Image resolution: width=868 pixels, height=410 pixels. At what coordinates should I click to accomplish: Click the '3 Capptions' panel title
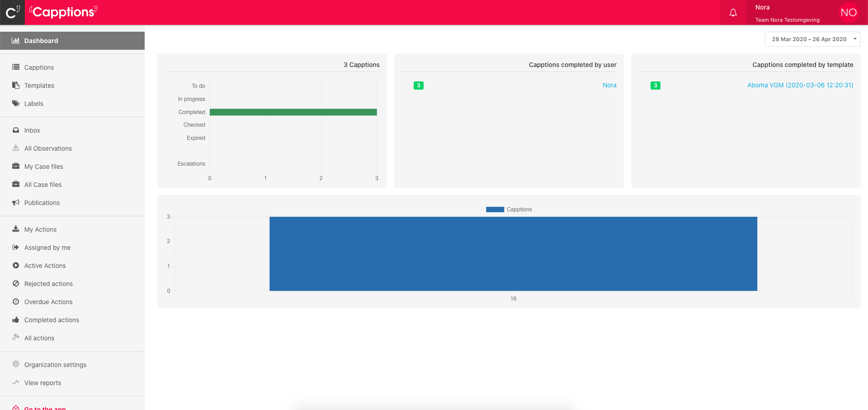click(362, 65)
